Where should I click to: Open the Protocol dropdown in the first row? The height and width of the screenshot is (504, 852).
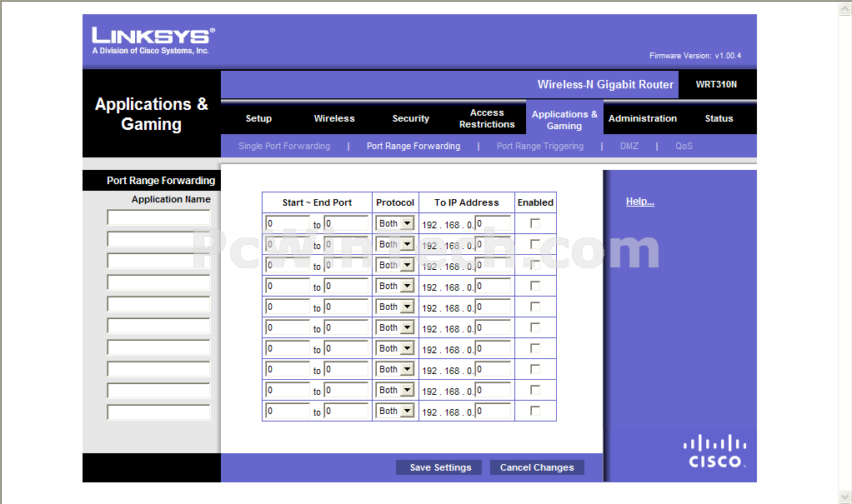(395, 223)
